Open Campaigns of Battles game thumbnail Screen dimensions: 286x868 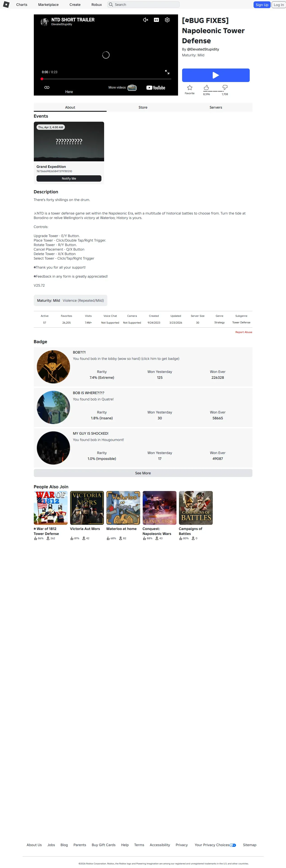tap(196, 508)
